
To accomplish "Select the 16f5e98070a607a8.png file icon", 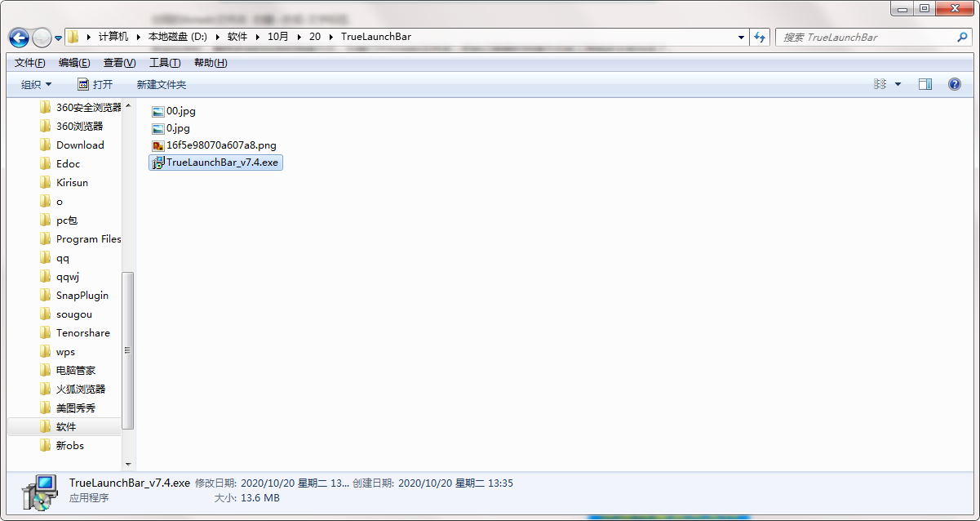I will click(x=158, y=145).
